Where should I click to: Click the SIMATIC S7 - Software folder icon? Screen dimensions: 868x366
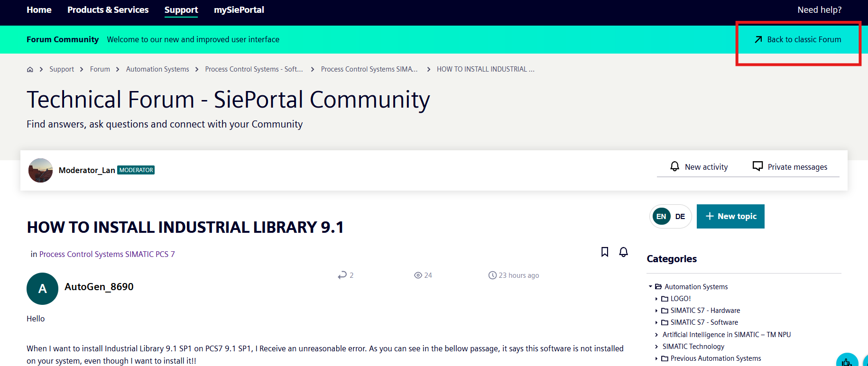(x=665, y=322)
